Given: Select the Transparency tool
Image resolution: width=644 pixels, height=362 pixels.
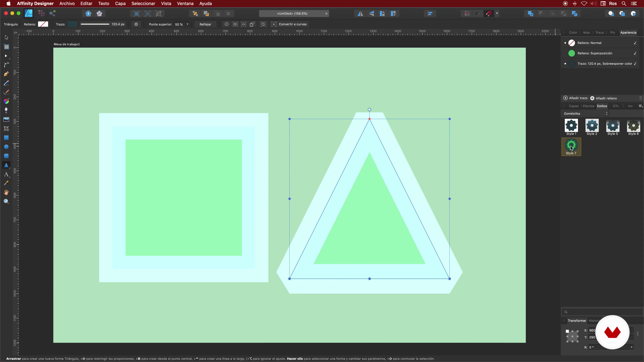Looking at the screenshot, I should pyautogui.click(x=6, y=110).
